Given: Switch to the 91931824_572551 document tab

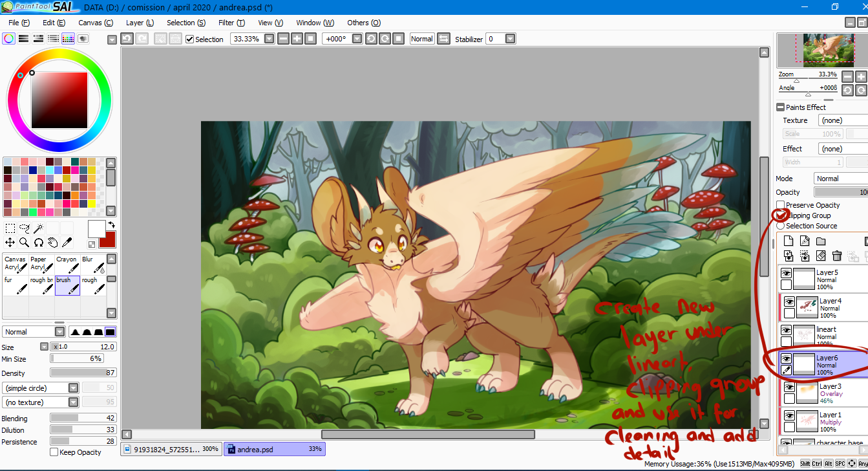Looking at the screenshot, I should click(171, 449).
